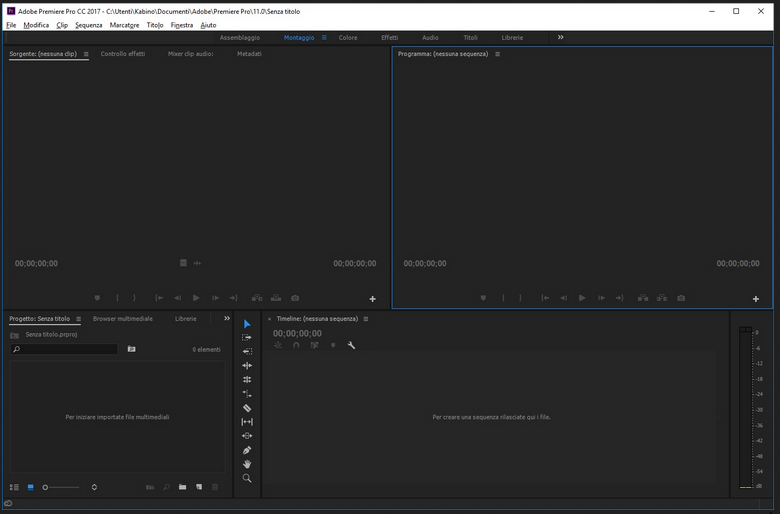Viewport: 780px width, 514px height.
Task: Open sort icons menu in Project panel
Action: tap(94, 487)
